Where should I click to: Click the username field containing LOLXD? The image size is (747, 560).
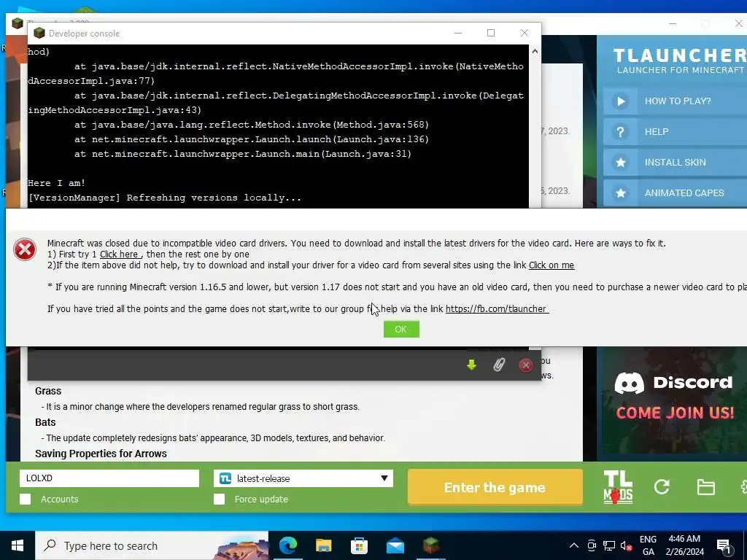pyautogui.click(x=109, y=478)
